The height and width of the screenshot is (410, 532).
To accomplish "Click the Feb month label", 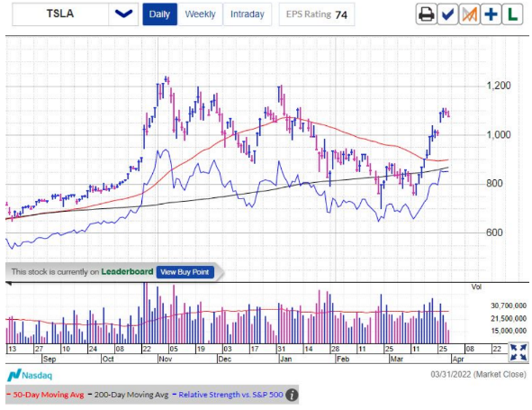I will tap(343, 360).
